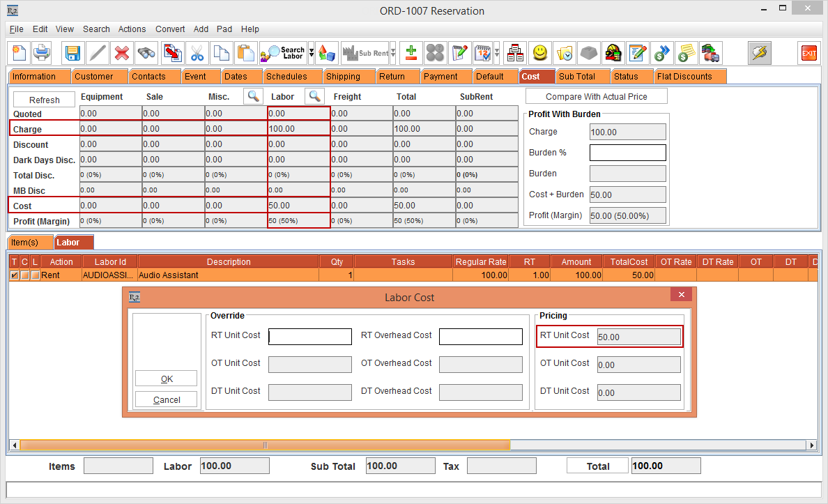Click the red EXIT icon
The width and height of the screenshot is (828, 504).
(x=808, y=53)
